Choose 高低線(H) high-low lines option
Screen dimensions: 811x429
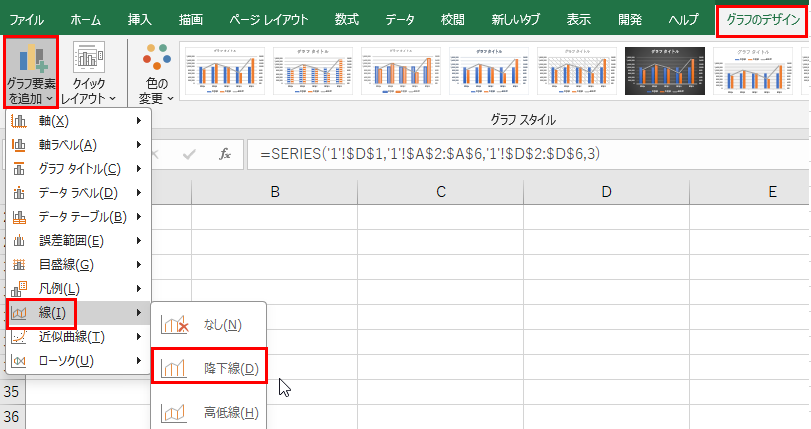(210, 412)
